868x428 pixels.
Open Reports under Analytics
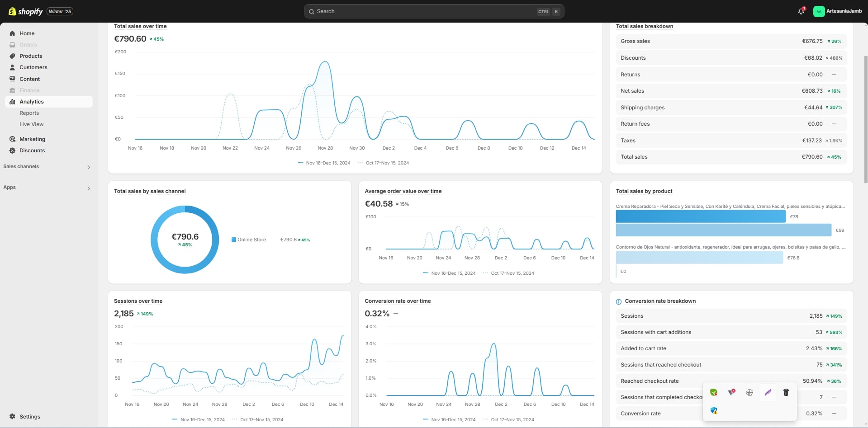29,113
